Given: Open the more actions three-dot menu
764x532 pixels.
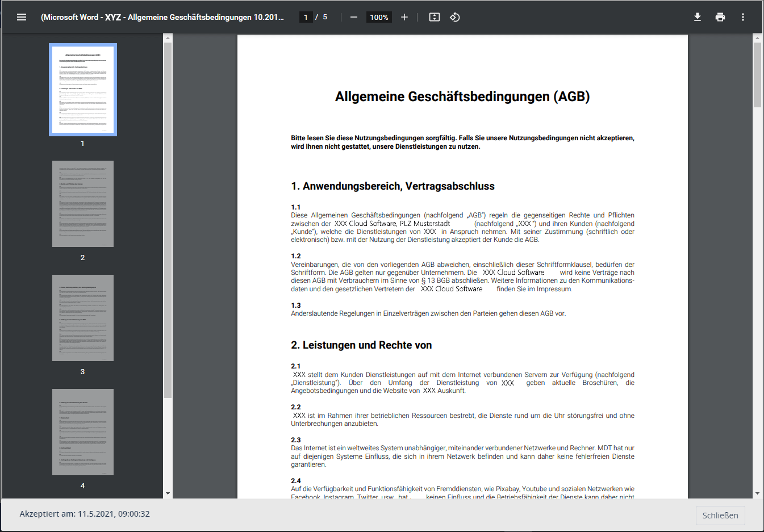Looking at the screenshot, I should point(743,17).
